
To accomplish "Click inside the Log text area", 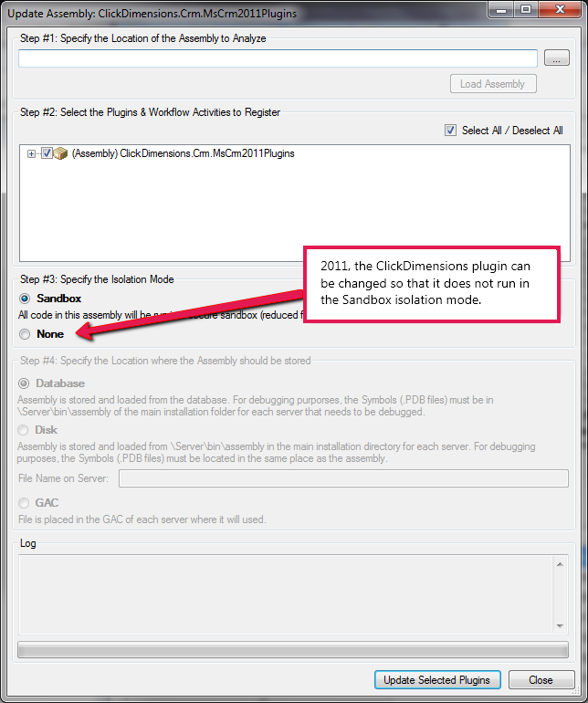I will coord(286,594).
